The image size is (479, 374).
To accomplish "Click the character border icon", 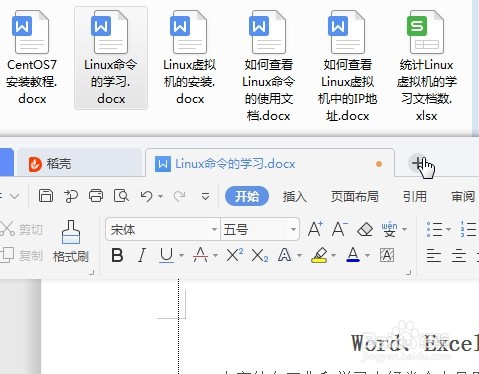I will click(x=387, y=256).
